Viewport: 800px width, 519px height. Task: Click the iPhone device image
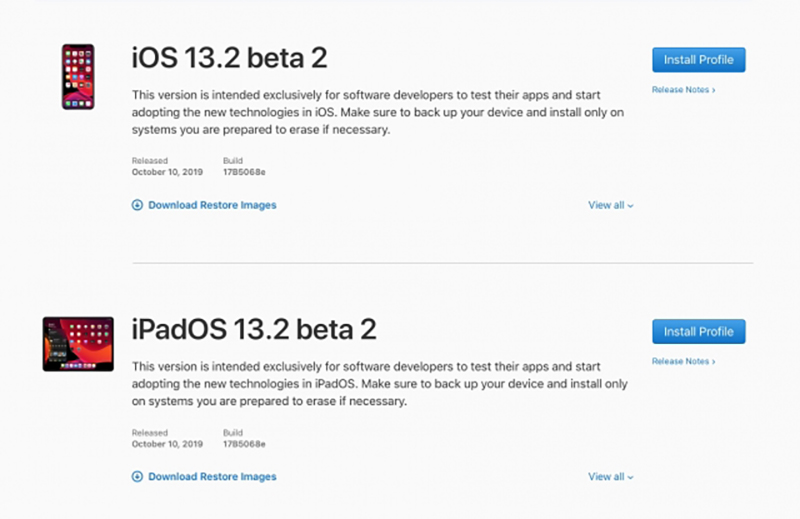pyautogui.click(x=78, y=76)
